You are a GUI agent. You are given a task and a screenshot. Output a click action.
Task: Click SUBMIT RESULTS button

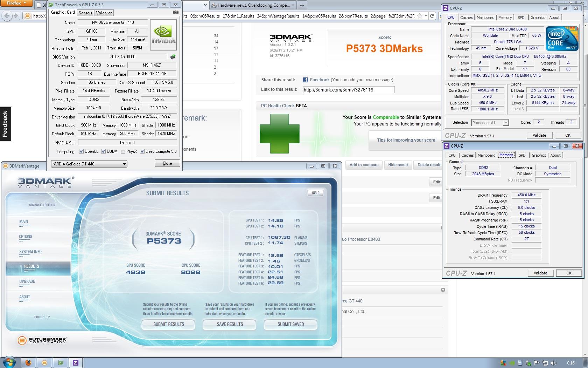click(x=168, y=324)
